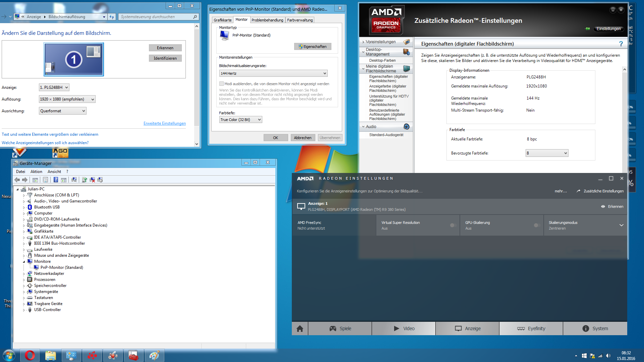This screenshot has height=362, width=644.
Task: Click the help question mark in Radeon properties
Action: [x=621, y=44]
